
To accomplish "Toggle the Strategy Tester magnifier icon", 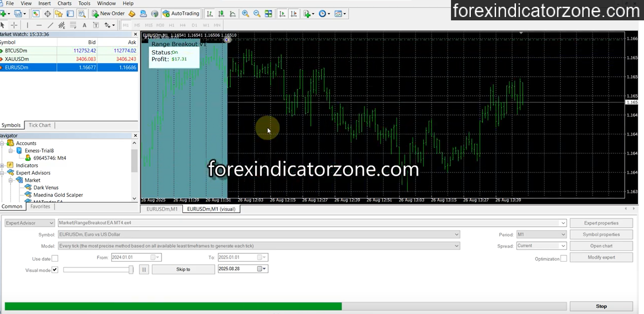I will [x=82, y=14].
